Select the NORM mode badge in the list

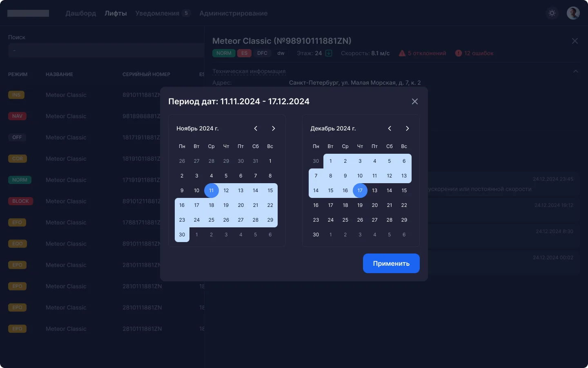[x=20, y=180]
